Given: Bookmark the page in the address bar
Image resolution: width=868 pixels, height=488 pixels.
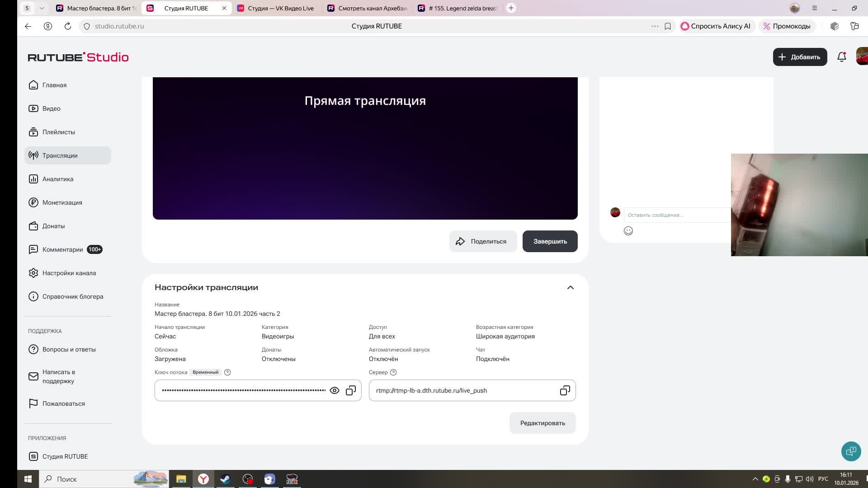Looking at the screenshot, I should click(x=668, y=26).
